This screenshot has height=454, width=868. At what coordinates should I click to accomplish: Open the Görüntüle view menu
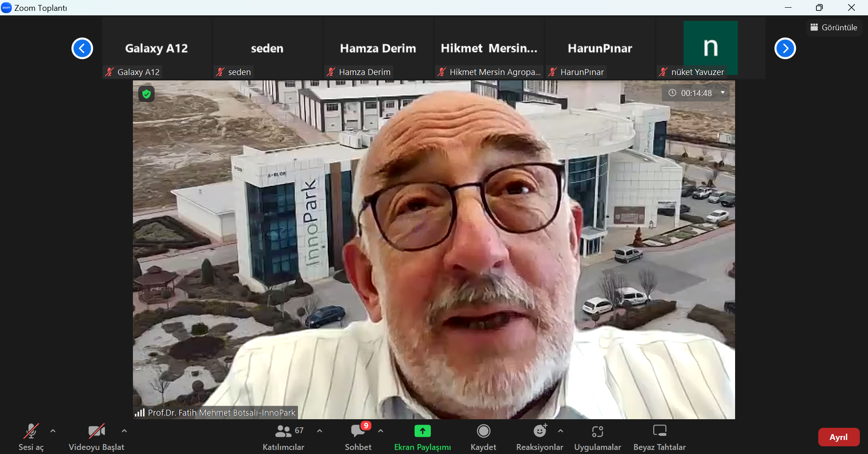834,28
